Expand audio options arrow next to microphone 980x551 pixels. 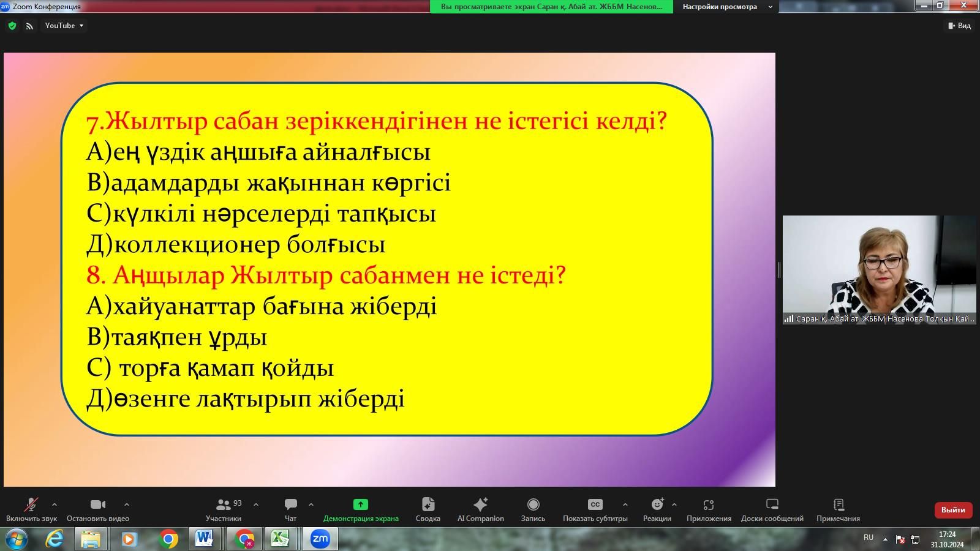[55, 504]
